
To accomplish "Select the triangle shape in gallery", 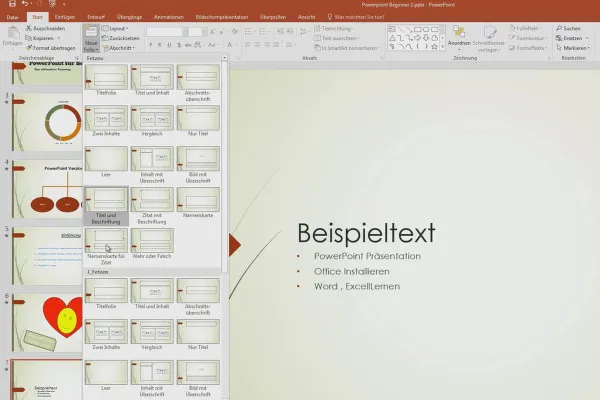I will [392, 38].
